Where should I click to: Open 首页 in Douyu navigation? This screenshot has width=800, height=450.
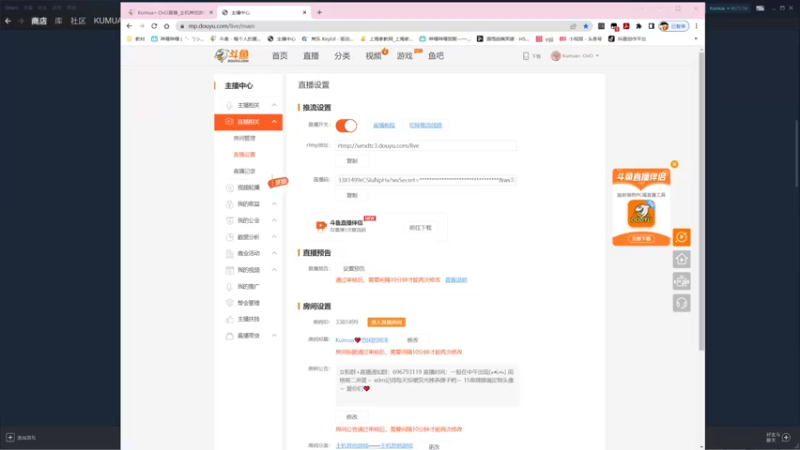[x=280, y=56]
